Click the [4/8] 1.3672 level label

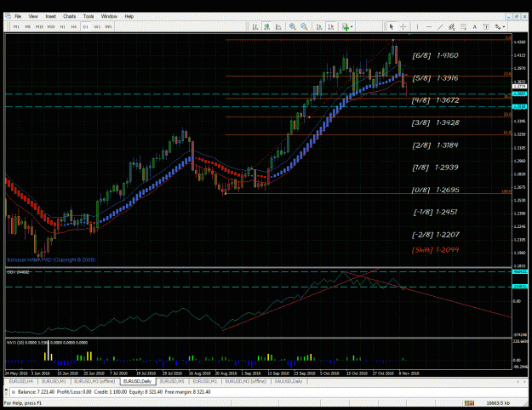(x=435, y=100)
